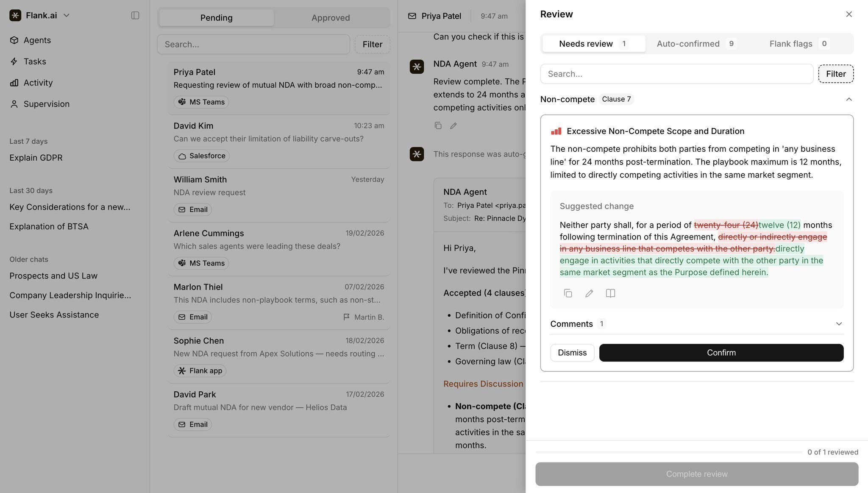Select the Needs review tab
Screen dimensions: 868x493
pyautogui.click(x=594, y=44)
